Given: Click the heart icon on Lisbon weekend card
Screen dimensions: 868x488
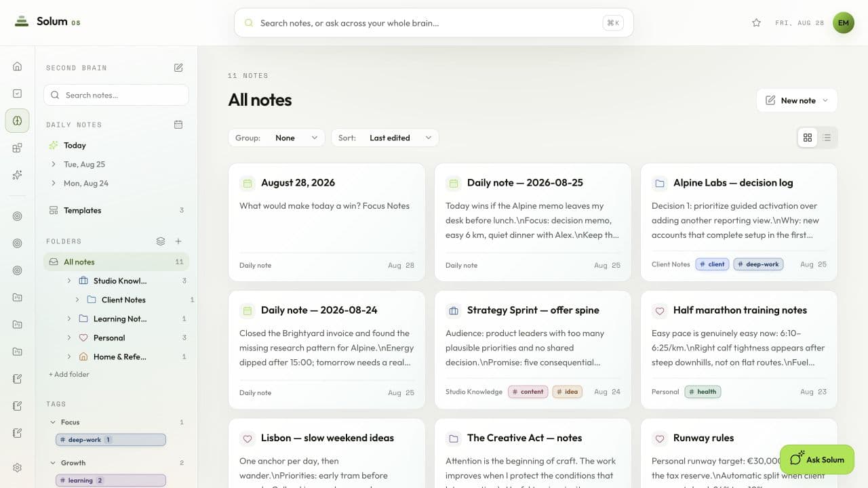Looking at the screenshot, I should click(248, 439).
